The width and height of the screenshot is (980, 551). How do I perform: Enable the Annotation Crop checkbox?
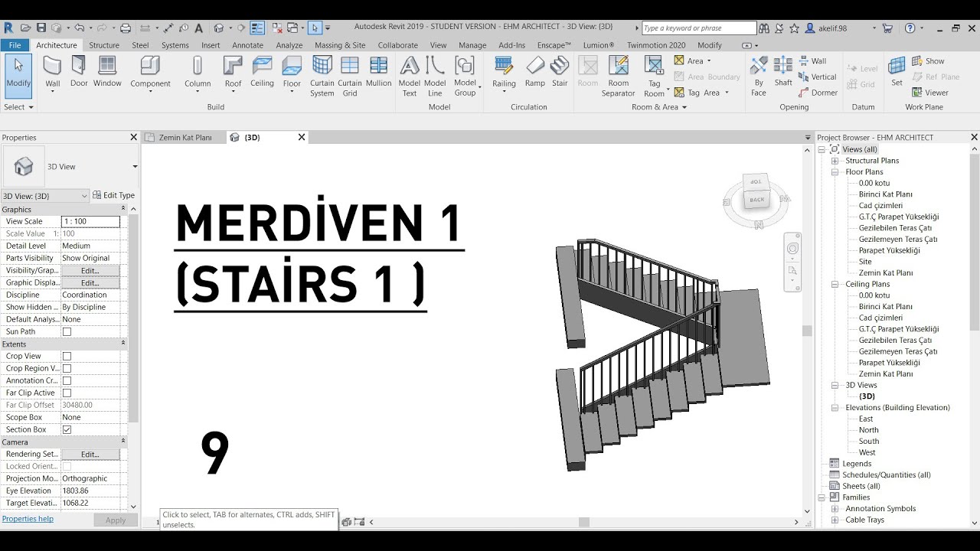click(x=67, y=380)
